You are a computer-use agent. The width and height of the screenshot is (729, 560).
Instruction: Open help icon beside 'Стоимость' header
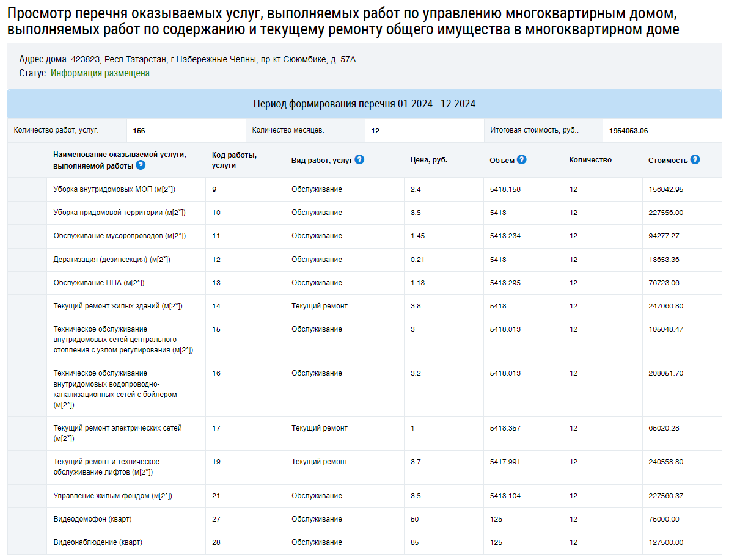point(695,159)
